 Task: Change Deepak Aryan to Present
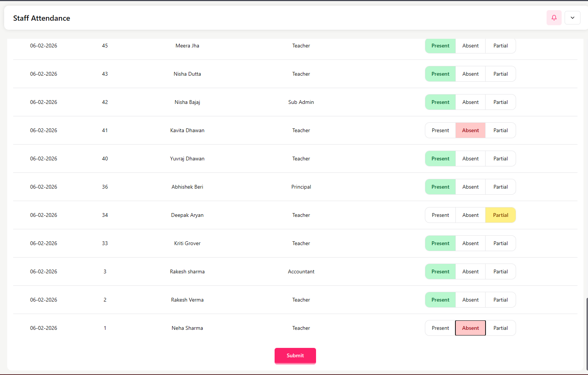click(440, 215)
